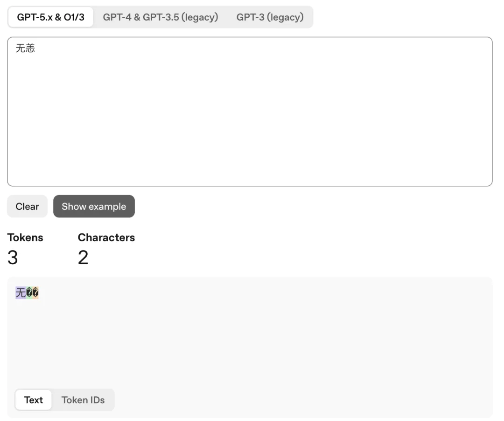The image size is (504, 421).
Task: Click the Tokens heading label
Action: click(x=25, y=238)
